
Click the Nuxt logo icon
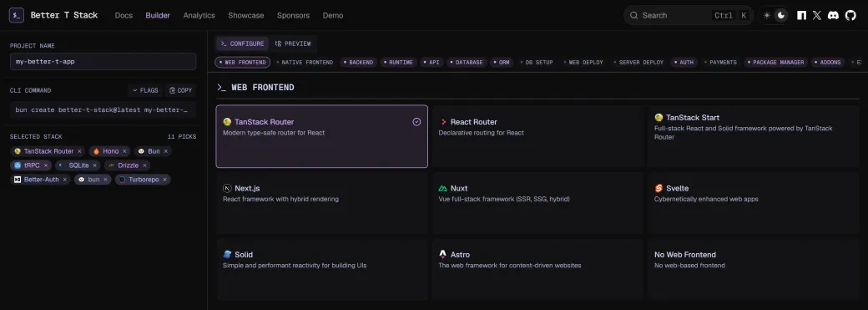(443, 189)
